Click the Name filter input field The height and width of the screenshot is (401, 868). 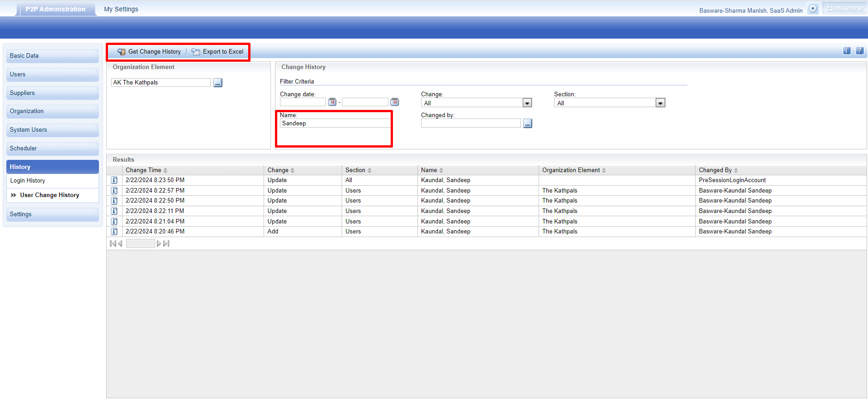coord(335,124)
